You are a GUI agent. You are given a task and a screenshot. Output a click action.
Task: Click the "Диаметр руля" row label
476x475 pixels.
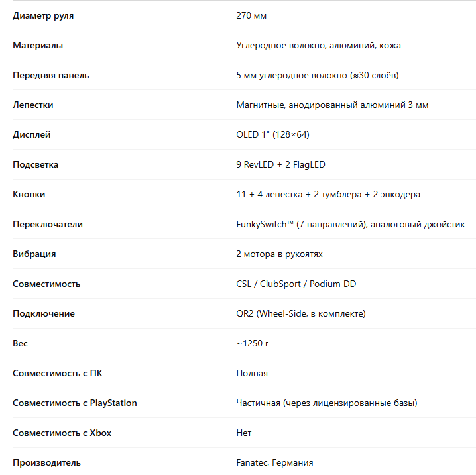pos(43,15)
